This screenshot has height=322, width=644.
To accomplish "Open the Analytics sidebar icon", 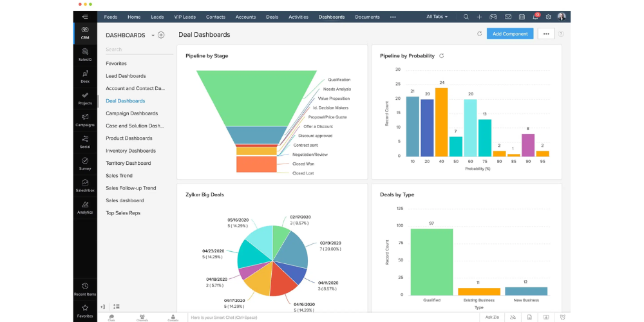I will [85, 207].
